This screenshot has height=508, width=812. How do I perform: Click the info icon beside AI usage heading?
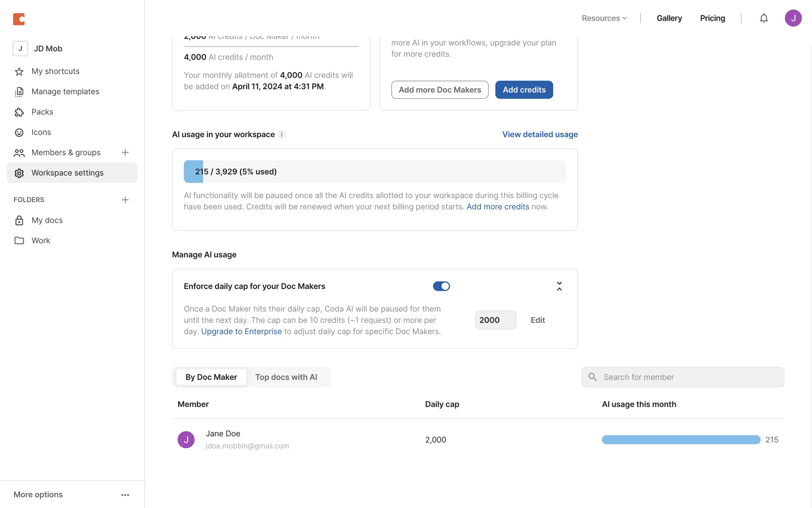[x=282, y=134]
